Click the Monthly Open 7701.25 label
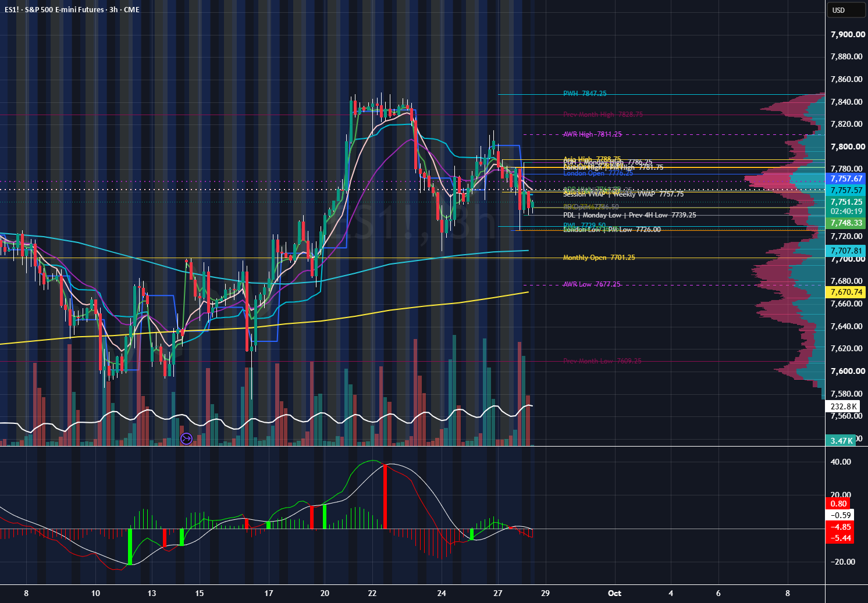Viewport: 868px width, 603px height. tap(599, 258)
